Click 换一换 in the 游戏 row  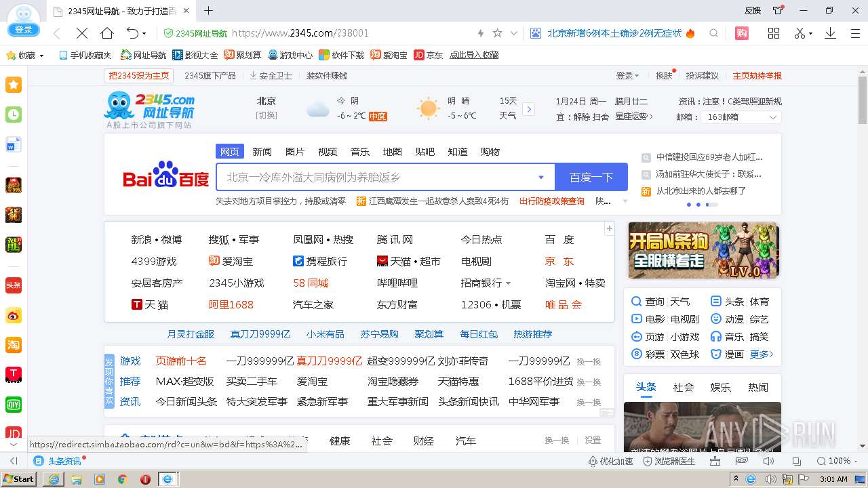click(589, 361)
